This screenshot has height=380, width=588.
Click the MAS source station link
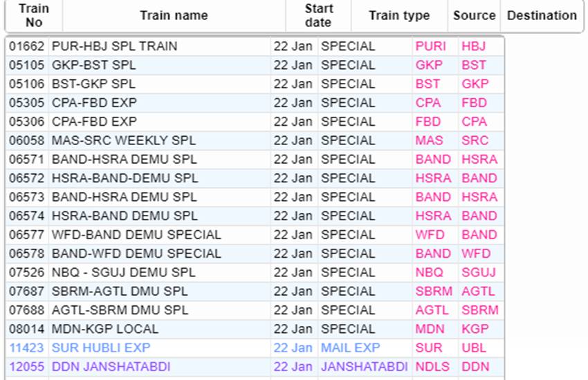point(429,140)
